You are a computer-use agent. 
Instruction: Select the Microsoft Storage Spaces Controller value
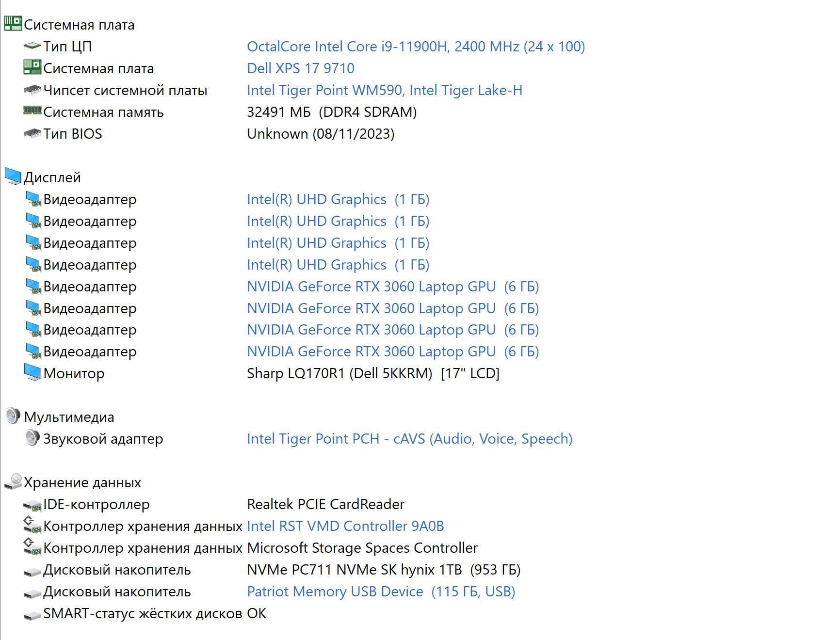pos(362,548)
